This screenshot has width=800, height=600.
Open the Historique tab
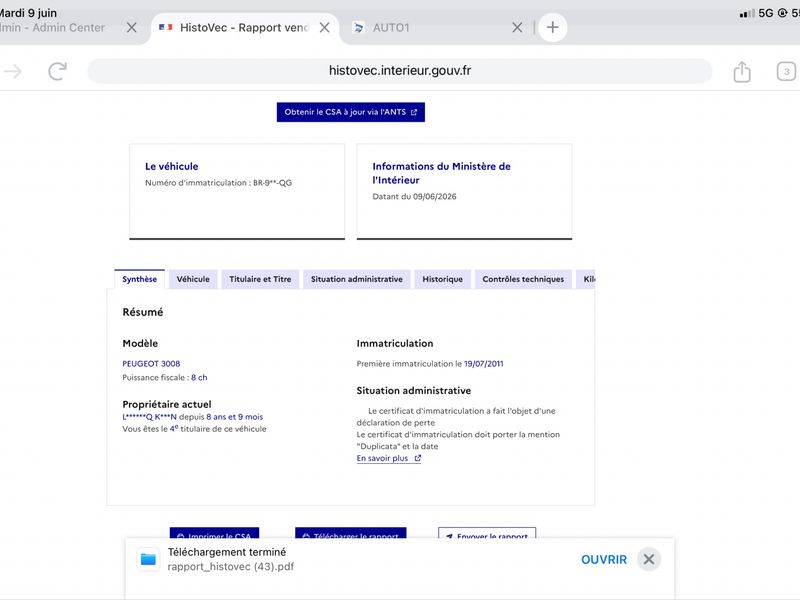coord(442,279)
